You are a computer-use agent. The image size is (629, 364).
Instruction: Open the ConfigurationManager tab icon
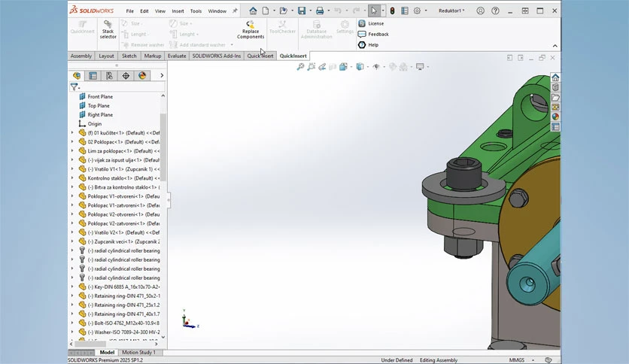click(109, 75)
